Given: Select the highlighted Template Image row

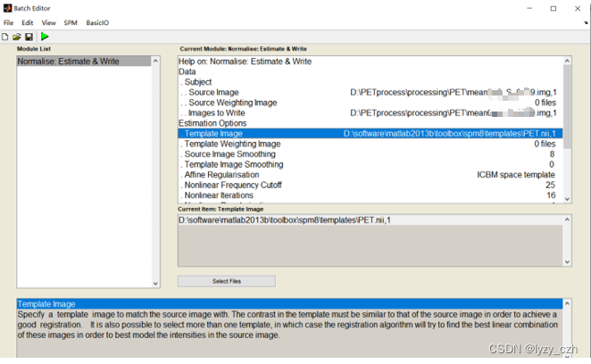Looking at the screenshot, I should [370, 134].
